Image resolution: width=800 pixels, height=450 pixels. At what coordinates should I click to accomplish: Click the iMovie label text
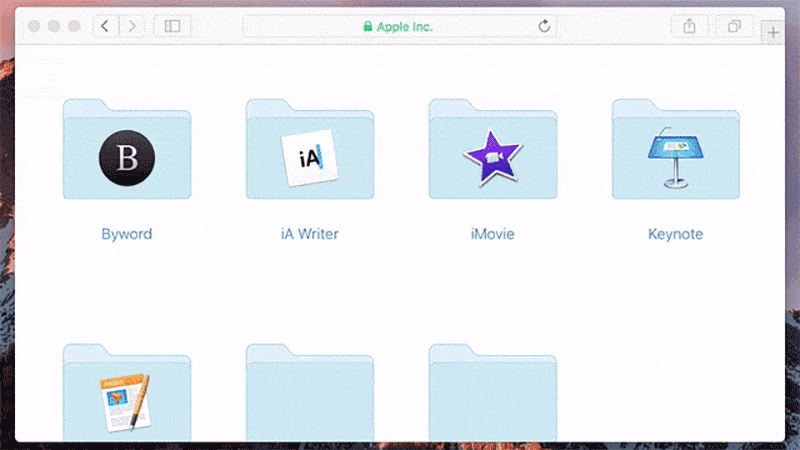tap(492, 234)
